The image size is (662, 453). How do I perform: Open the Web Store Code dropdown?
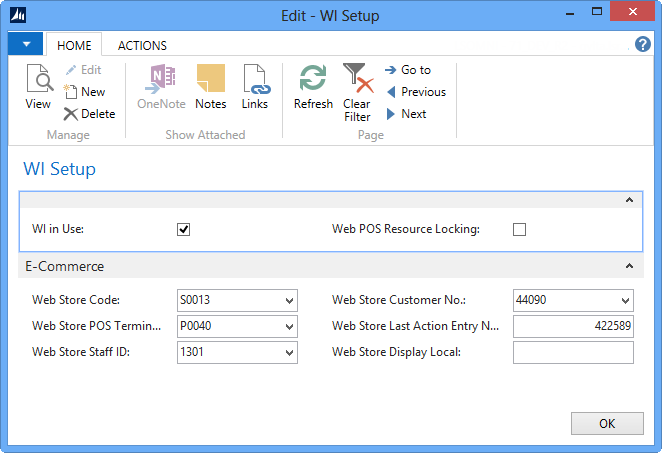point(289,300)
